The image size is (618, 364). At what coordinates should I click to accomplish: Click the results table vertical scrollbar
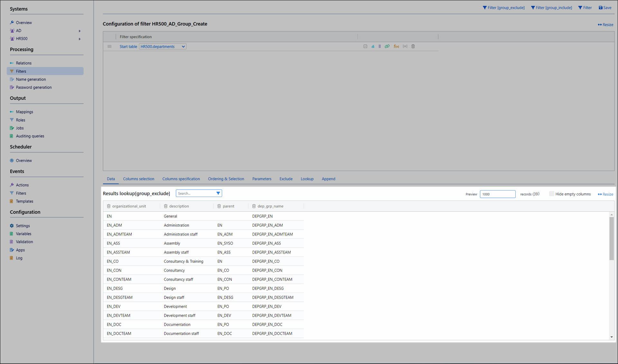611,238
